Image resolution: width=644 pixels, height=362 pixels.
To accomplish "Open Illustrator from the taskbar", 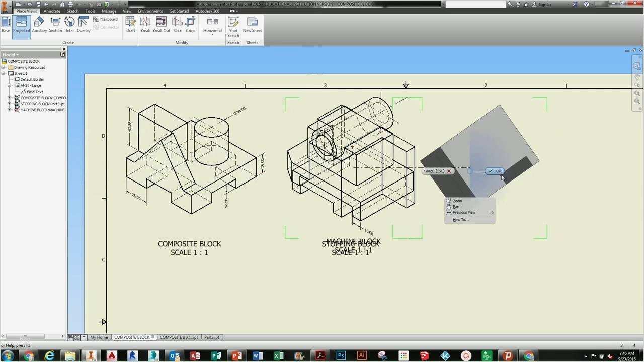I will click(x=361, y=356).
